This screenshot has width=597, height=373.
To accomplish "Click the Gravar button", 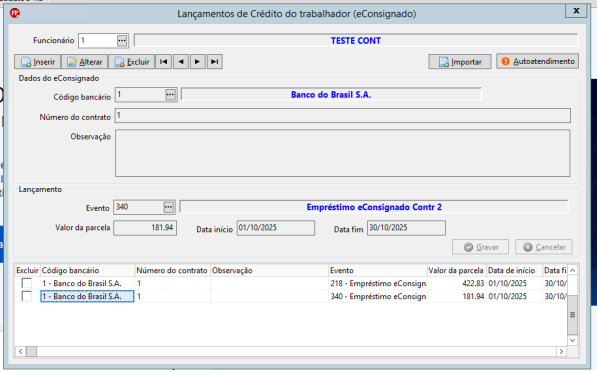I will click(480, 247).
